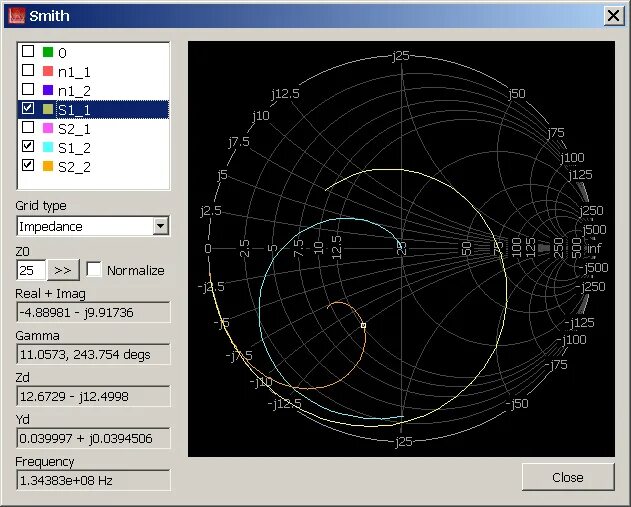Select the 0 list row label
Viewport: 631px width, 507px height.
[62, 53]
